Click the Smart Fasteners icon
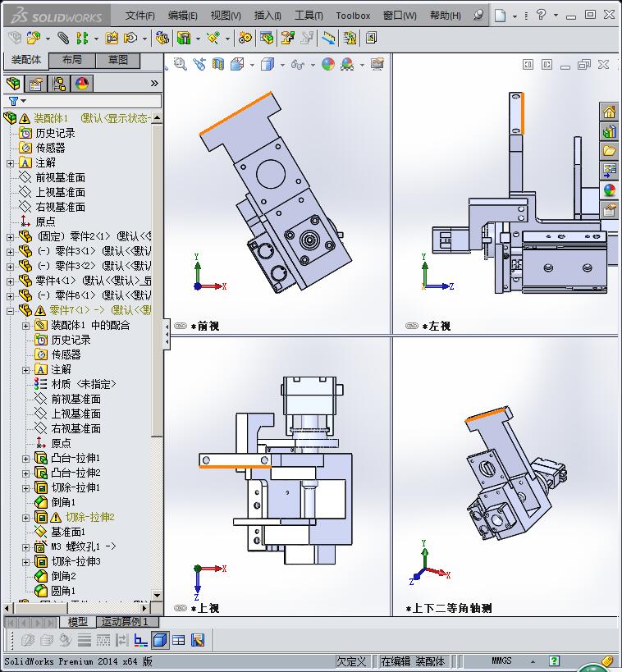 pyautogui.click(x=112, y=38)
